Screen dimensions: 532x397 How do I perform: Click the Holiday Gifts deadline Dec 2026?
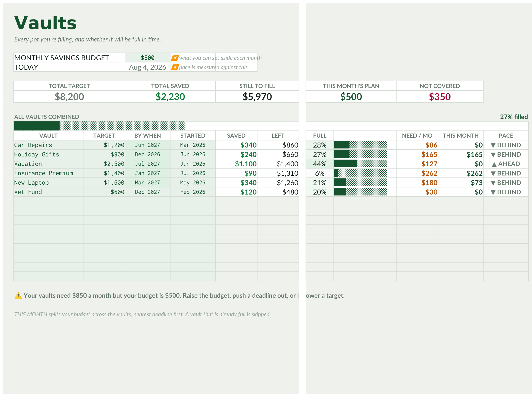[x=147, y=154]
